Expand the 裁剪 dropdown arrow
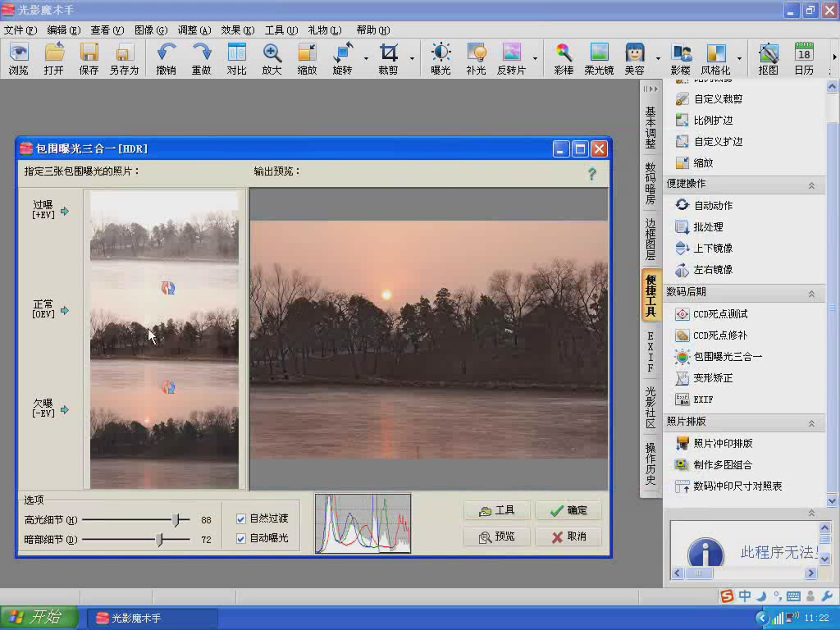Viewport: 840px width, 630px height. click(x=413, y=58)
